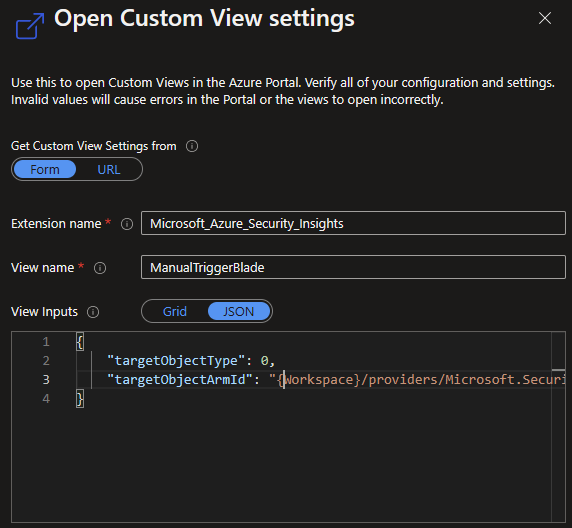Click line number 1 in editor gutter
572x528 pixels.
[46, 342]
